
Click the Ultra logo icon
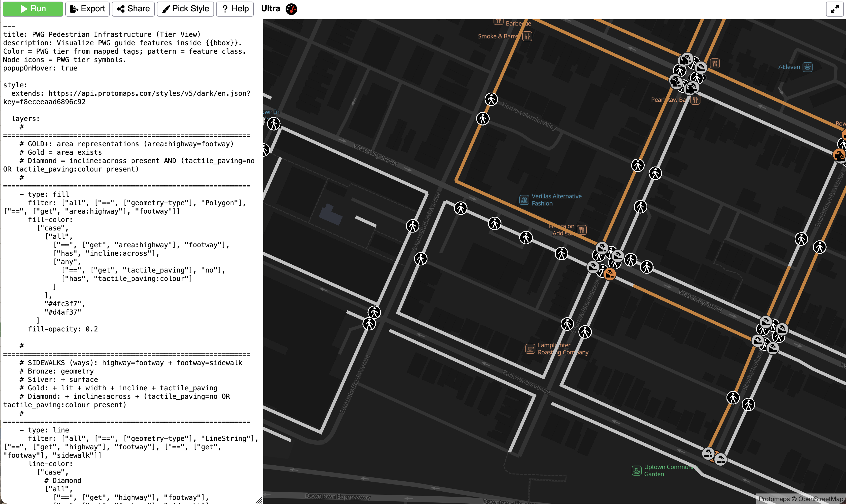coord(291,9)
